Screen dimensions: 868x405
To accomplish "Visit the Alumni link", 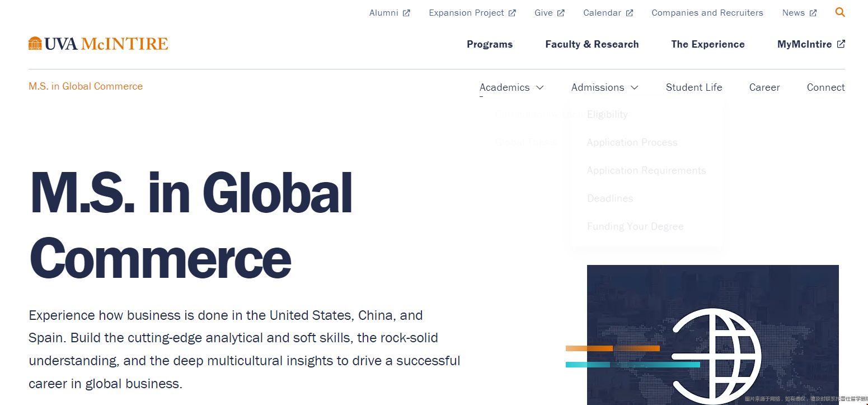I will (384, 13).
